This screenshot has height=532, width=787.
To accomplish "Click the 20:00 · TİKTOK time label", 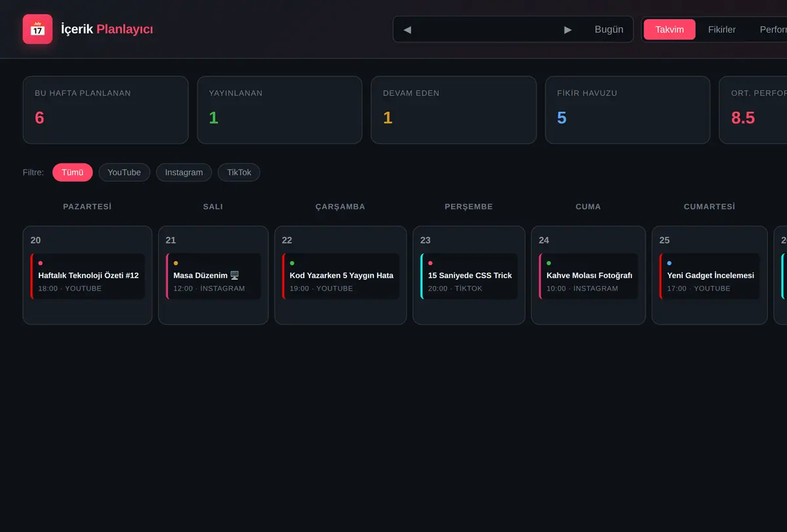I will pos(455,289).
